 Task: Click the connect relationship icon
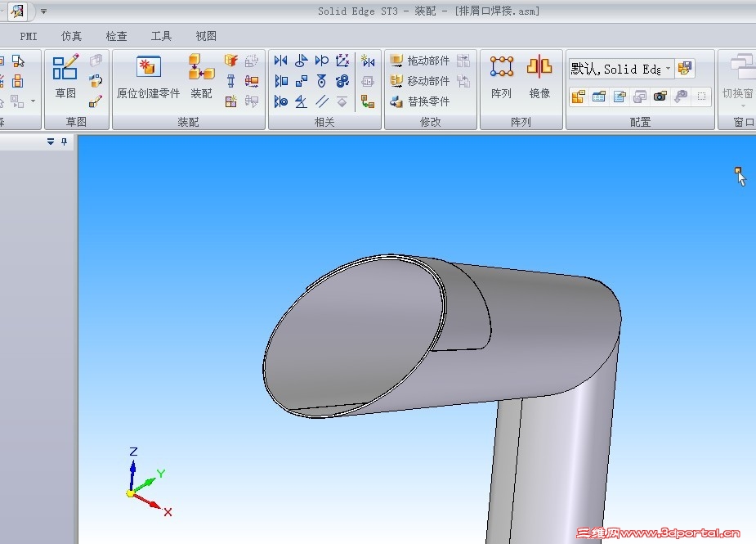pyautogui.click(x=302, y=81)
